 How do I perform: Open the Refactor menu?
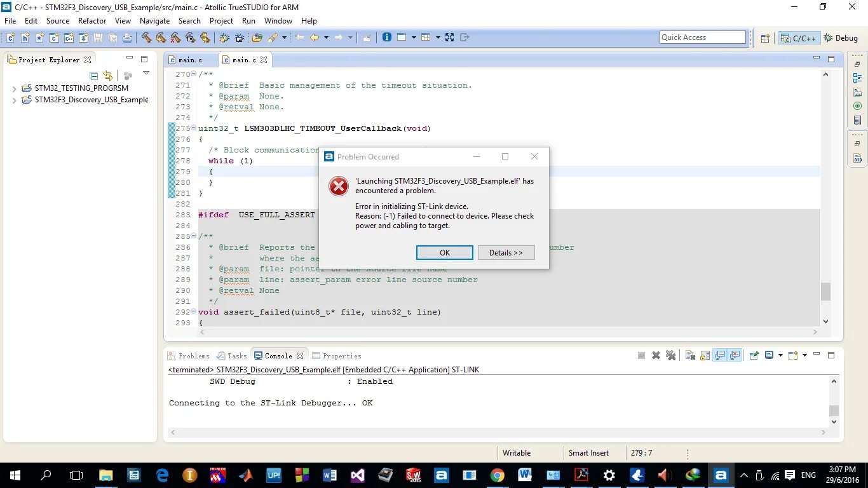pos(92,21)
